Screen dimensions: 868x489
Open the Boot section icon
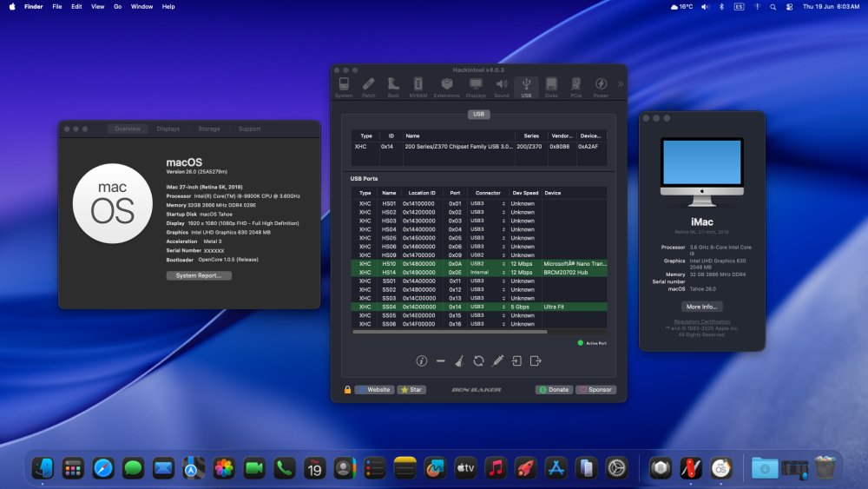click(393, 88)
